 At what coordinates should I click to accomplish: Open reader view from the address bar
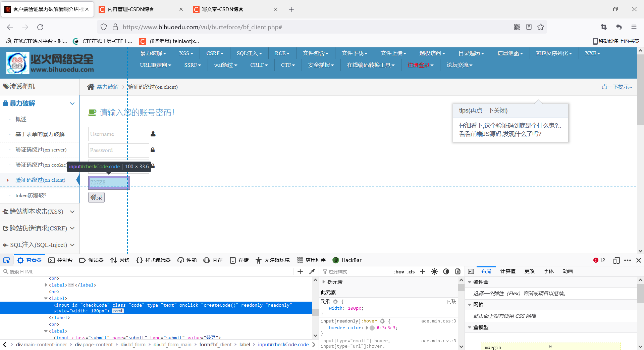[529, 27]
